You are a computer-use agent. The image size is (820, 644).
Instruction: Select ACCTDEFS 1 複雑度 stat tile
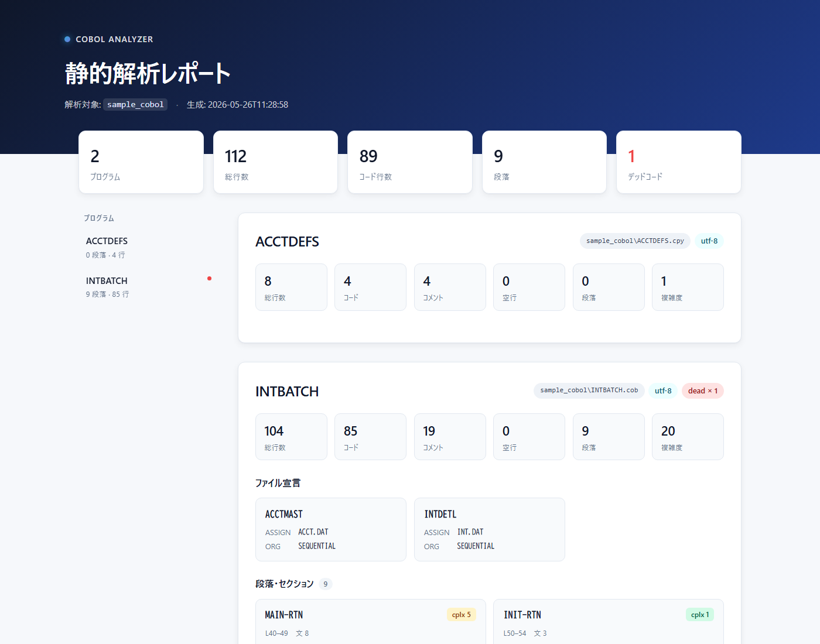click(x=688, y=287)
